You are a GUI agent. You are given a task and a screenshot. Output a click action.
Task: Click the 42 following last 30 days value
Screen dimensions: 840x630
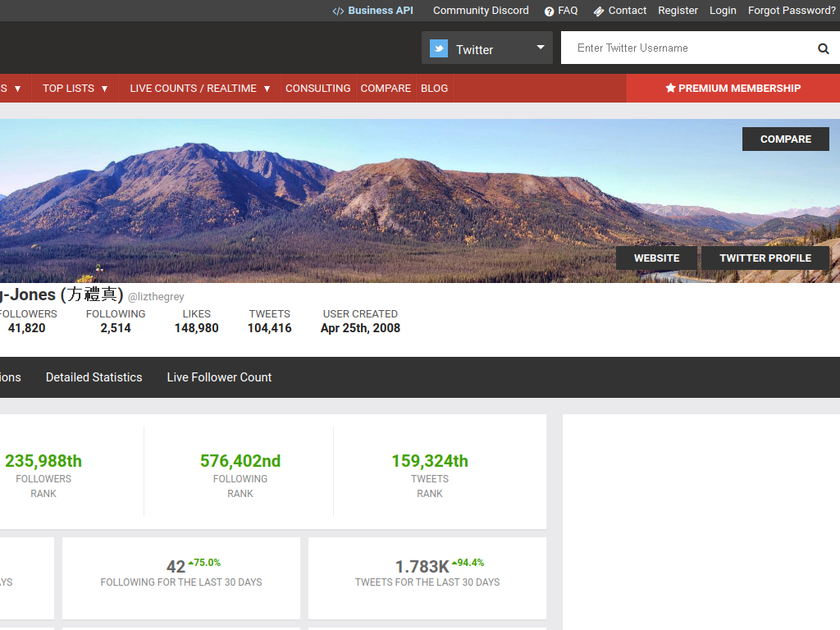point(176,566)
